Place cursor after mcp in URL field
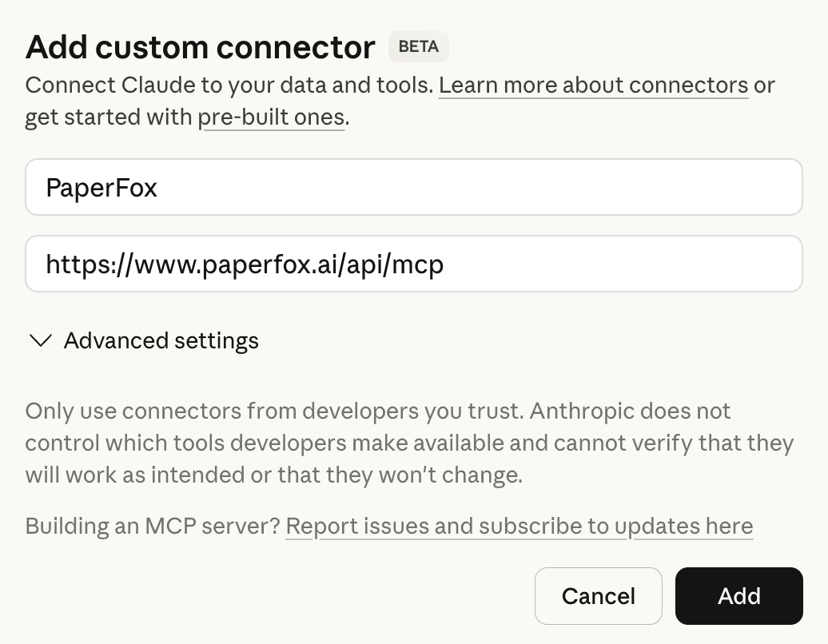Screen dimensions: 828x644 445,264
